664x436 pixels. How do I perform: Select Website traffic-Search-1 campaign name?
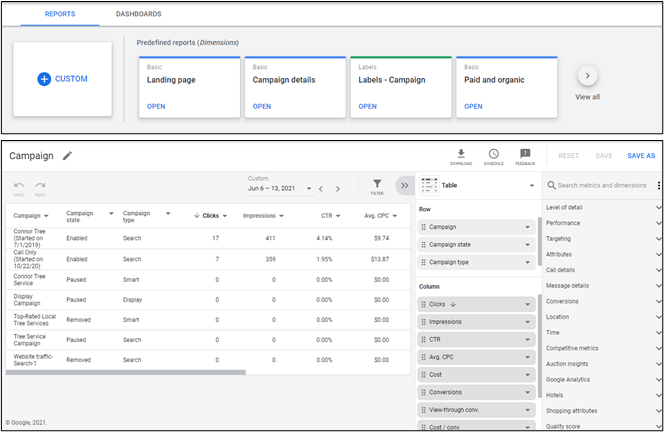pyautogui.click(x=33, y=360)
